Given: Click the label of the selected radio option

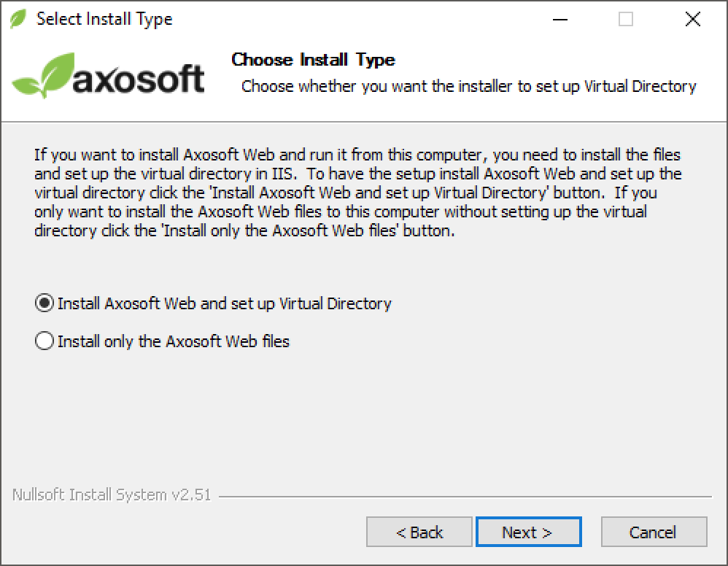Looking at the screenshot, I should click(x=222, y=302).
